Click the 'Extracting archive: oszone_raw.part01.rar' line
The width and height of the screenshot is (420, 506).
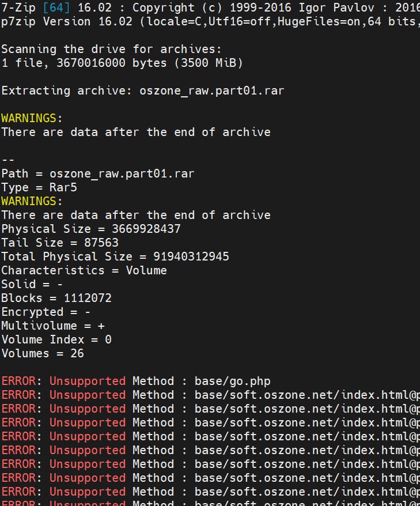point(142,90)
